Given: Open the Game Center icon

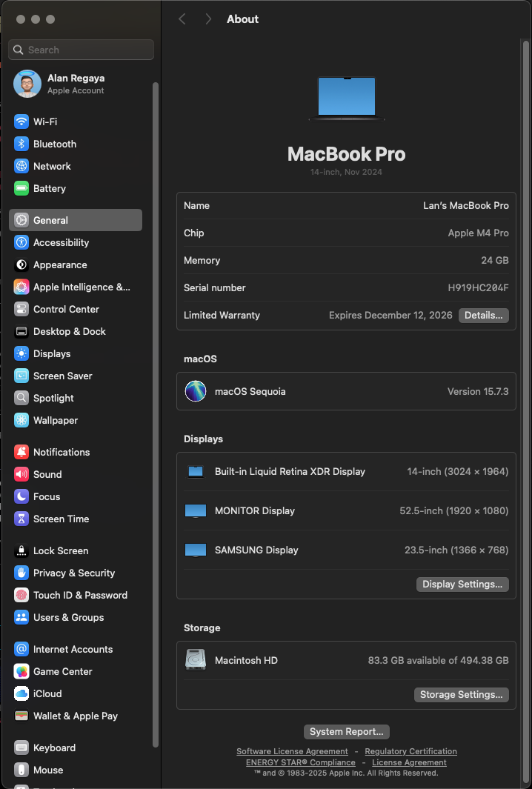Looking at the screenshot, I should pos(21,671).
